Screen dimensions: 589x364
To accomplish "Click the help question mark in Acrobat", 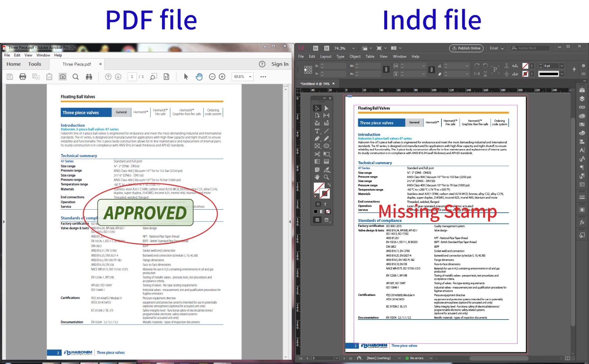I will [262, 64].
